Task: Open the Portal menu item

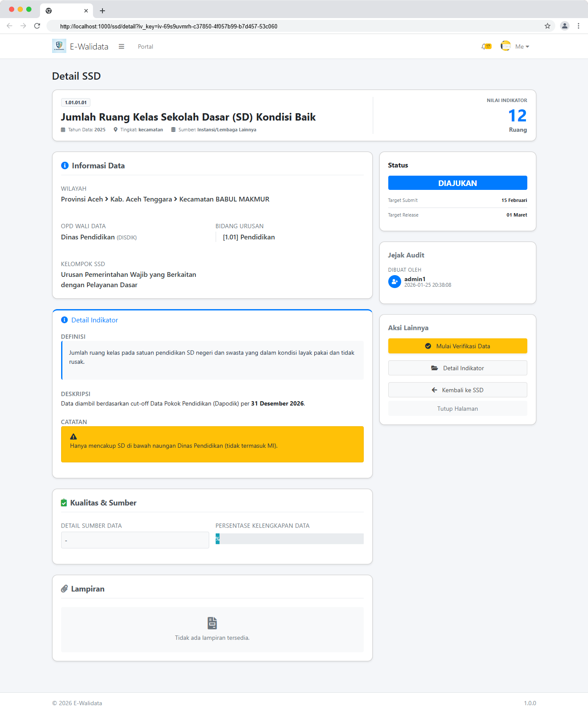Action: pyautogui.click(x=145, y=46)
